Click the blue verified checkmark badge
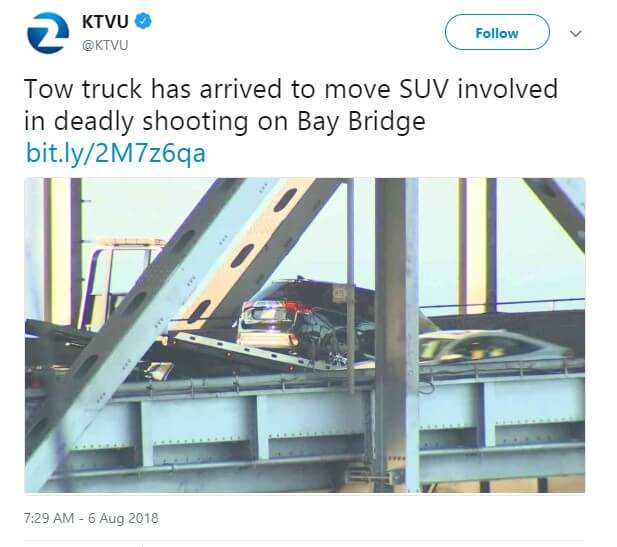Image resolution: width=617 pixels, height=547 pixels. coord(143,21)
